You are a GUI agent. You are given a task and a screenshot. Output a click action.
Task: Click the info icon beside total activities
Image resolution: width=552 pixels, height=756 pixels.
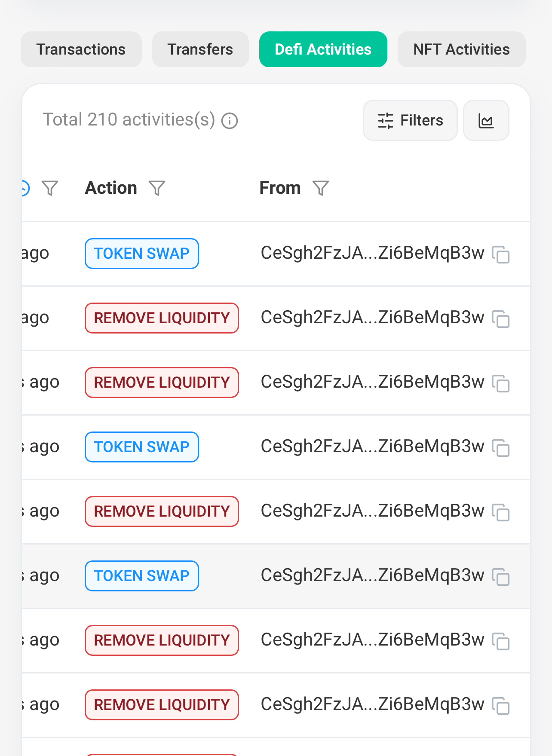click(x=230, y=121)
